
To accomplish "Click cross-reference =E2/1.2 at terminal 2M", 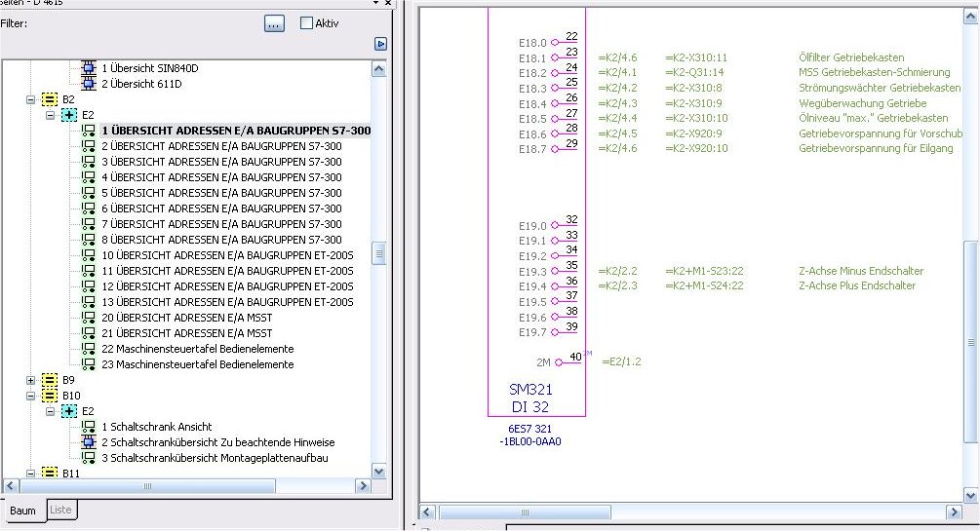I will [x=621, y=361].
